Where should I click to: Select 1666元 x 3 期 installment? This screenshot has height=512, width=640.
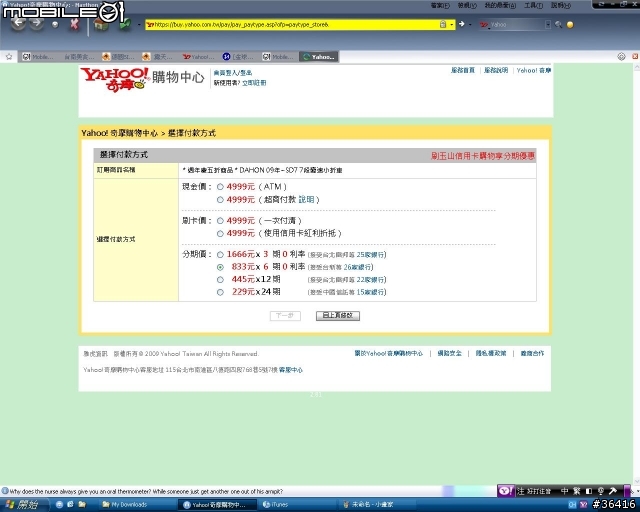pos(220,255)
